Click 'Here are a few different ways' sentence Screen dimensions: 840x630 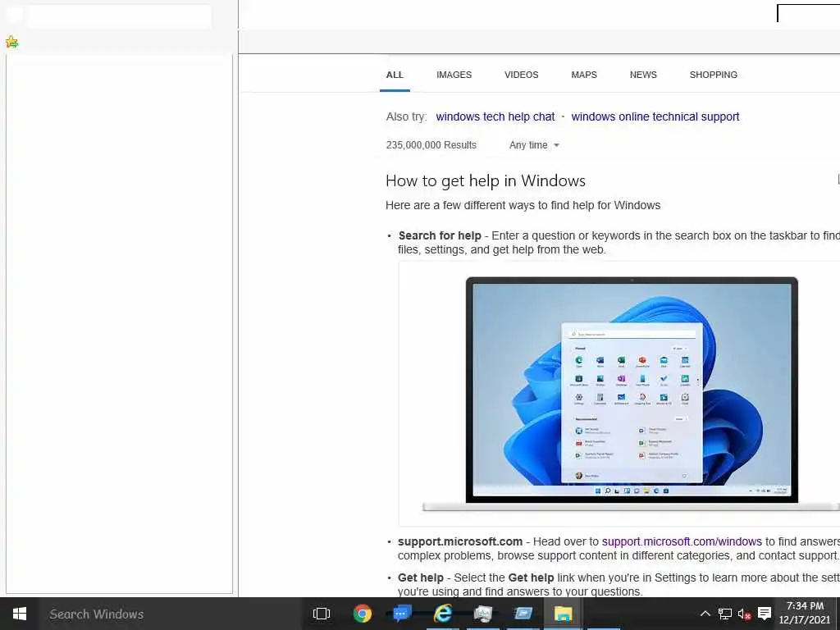point(523,206)
